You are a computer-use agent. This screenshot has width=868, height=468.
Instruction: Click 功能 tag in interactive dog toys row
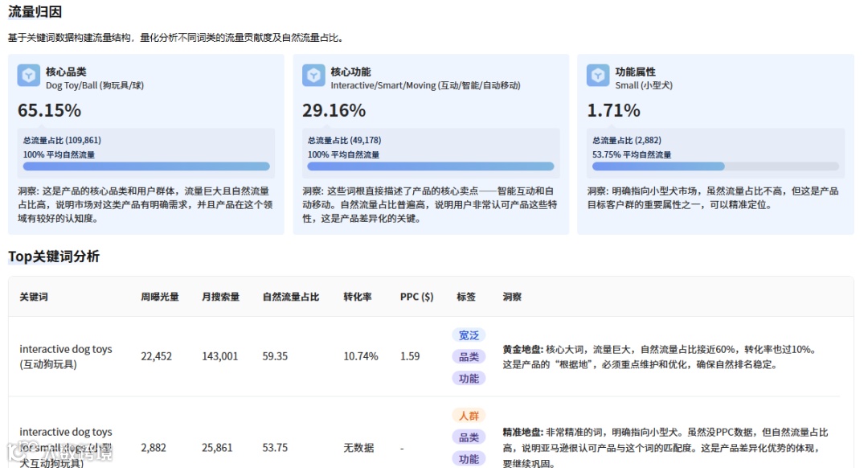pyautogui.click(x=469, y=378)
